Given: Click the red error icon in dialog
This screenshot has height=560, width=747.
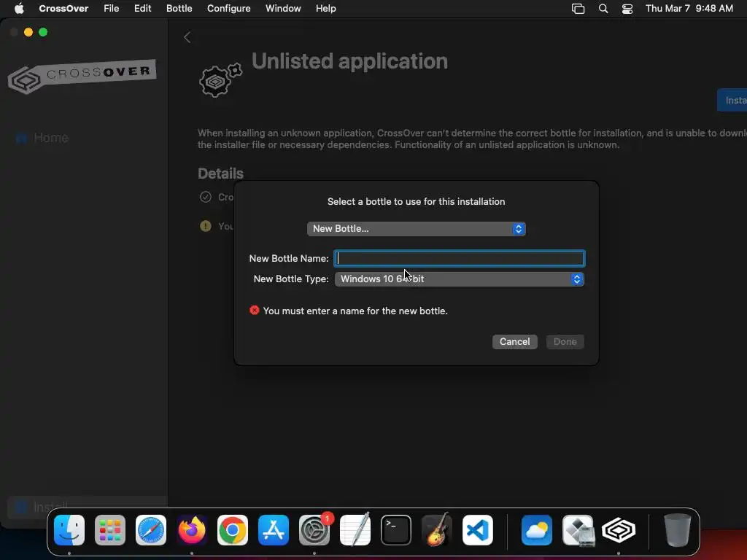Looking at the screenshot, I should point(255,311).
